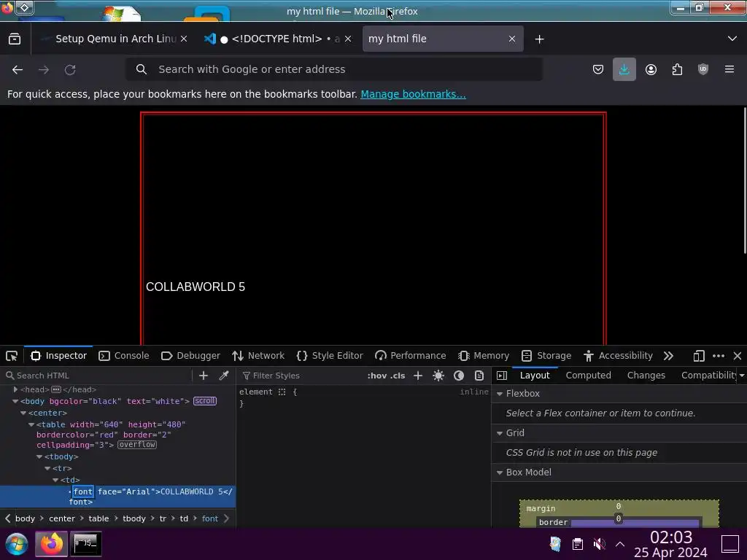This screenshot has height=560, width=747.
Task: Close the developer tools panel
Action: [x=738, y=356]
